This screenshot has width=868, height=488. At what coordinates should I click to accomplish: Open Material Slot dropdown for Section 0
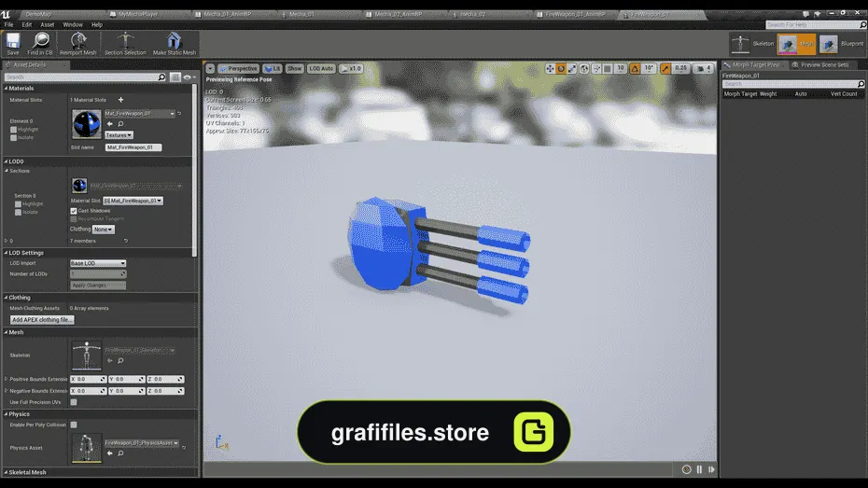(133, 201)
